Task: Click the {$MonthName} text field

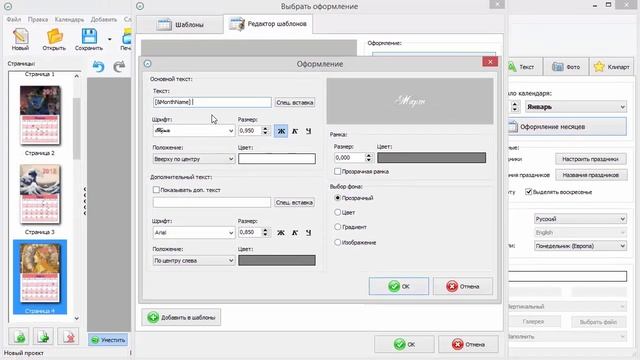Action: point(212,102)
